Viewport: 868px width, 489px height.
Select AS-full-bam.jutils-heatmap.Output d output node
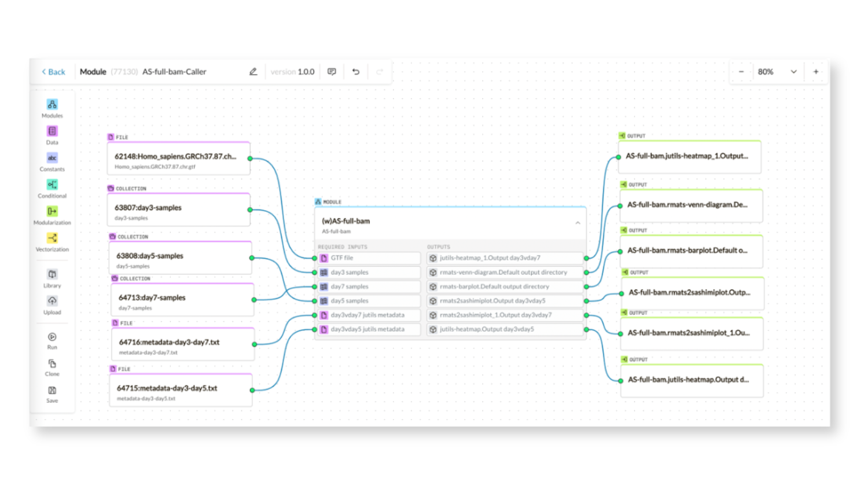click(692, 380)
